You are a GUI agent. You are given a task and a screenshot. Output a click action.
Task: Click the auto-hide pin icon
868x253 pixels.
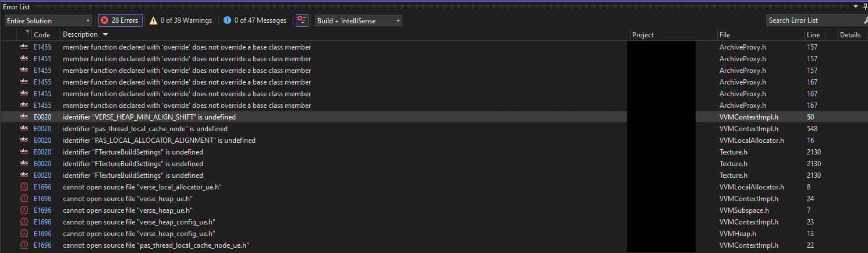(864, 6)
